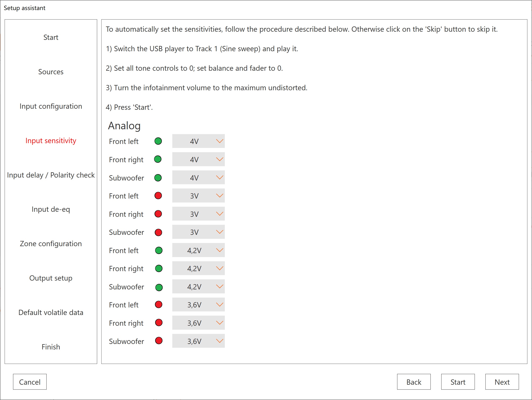
Task: Click the Next button
Action: click(502, 382)
